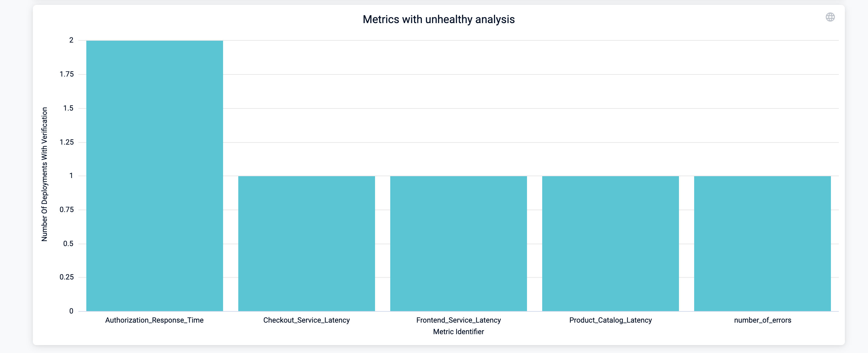Click the Product_Catalog_Latency axis label
Screen dimensions: 868x353
(610, 320)
